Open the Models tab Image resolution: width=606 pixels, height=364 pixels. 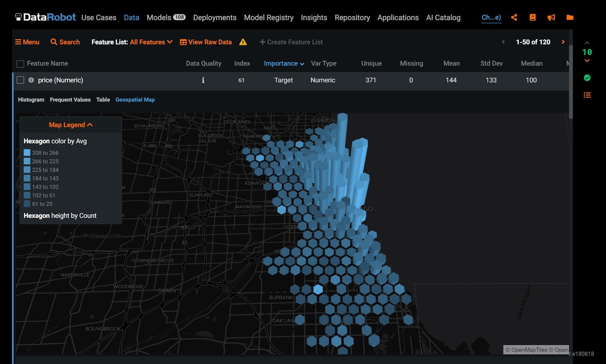click(x=159, y=17)
